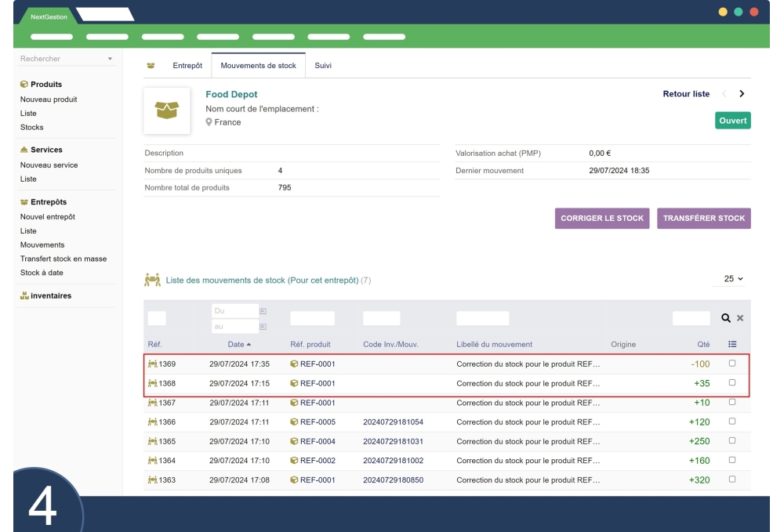Viewport: 784px width, 532px height.
Task: Click the product cube icon next to REF-0005
Action: pos(294,422)
